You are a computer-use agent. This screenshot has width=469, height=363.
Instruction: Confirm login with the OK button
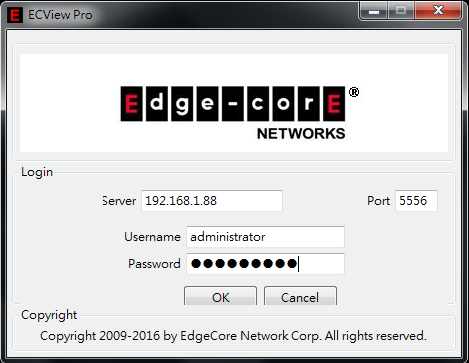point(220,296)
